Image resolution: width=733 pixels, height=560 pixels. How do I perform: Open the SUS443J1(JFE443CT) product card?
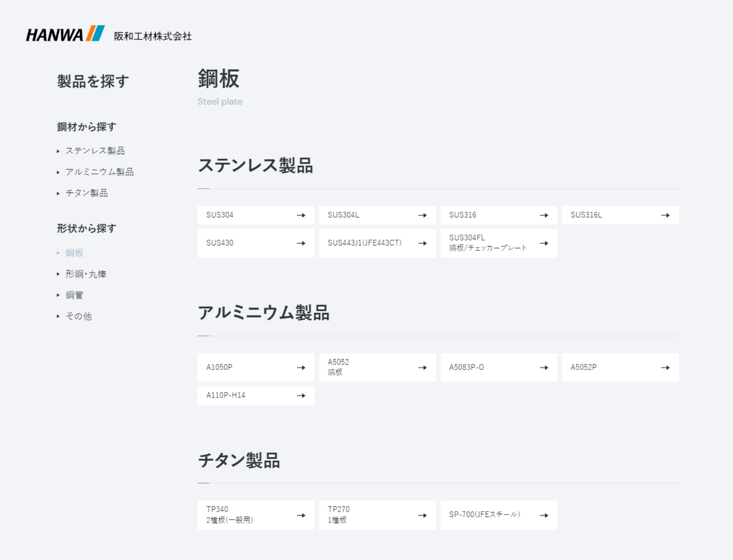377,243
